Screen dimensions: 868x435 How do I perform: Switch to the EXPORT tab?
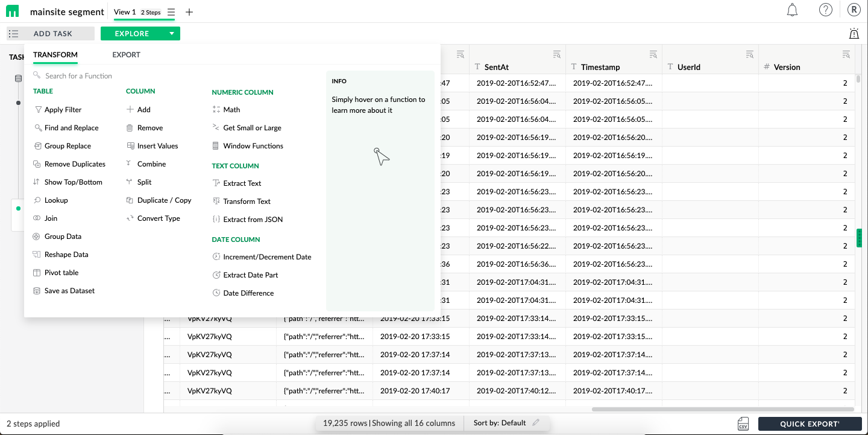click(x=126, y=55)
